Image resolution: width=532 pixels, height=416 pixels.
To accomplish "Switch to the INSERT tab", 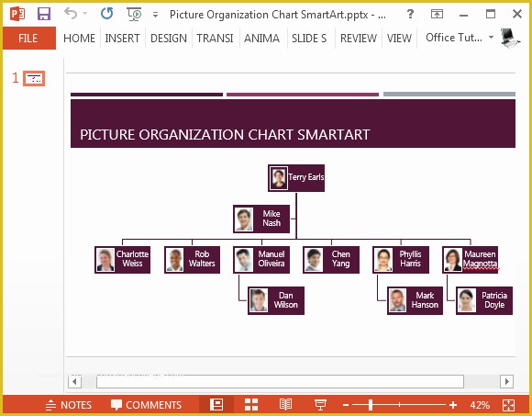I will click(x=123, y=38).
